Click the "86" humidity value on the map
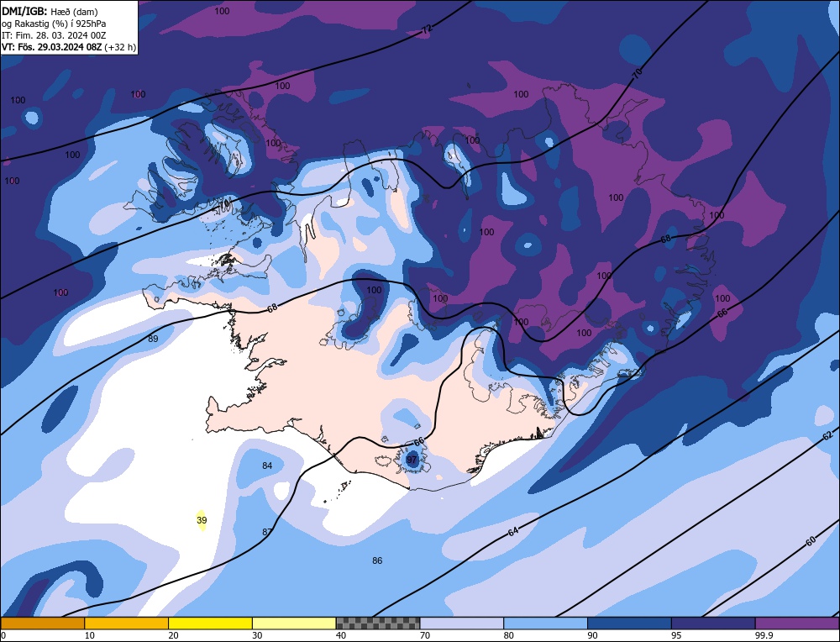Viewport: 840px width, 642px height. 377,560
